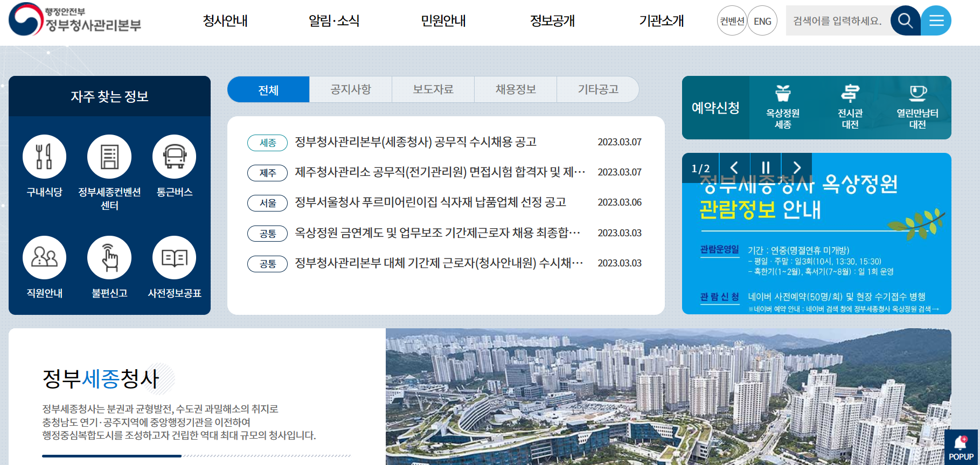
Task: Open the POPUP bell notification icon
Action: [961, 447]
